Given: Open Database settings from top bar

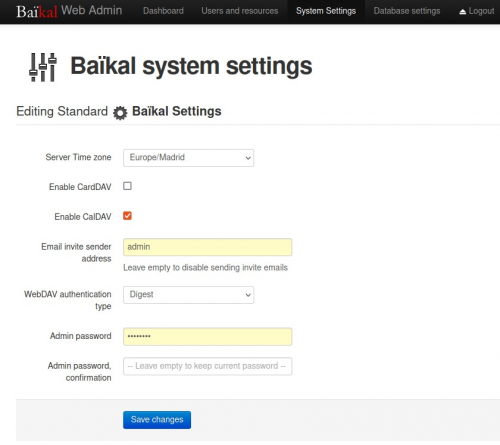Looking at the screenshot, I should coord(407,11).
